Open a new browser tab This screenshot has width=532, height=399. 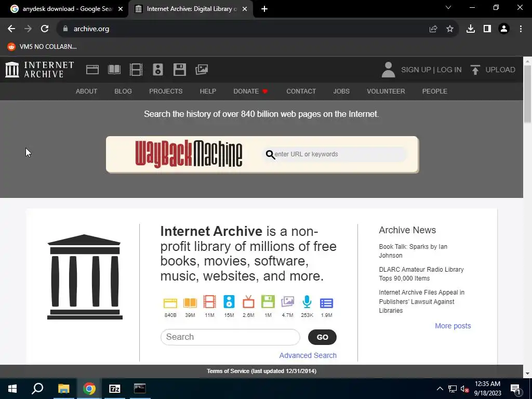[264, 9]
